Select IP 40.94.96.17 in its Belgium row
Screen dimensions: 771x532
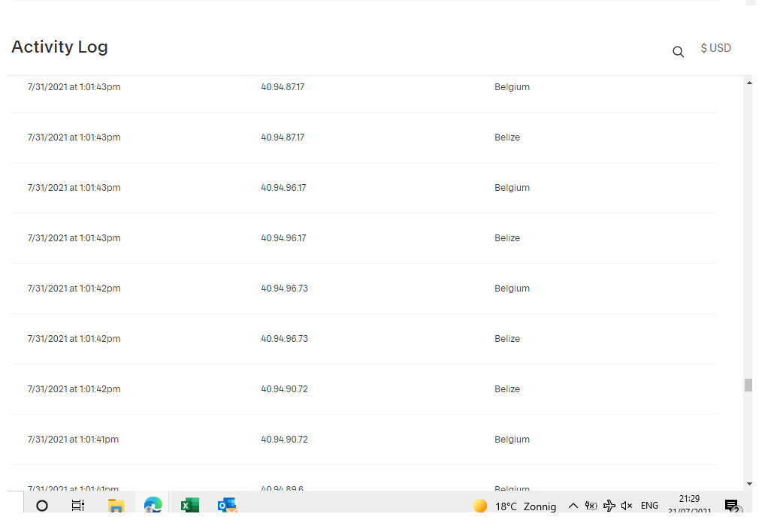(284, 188)
